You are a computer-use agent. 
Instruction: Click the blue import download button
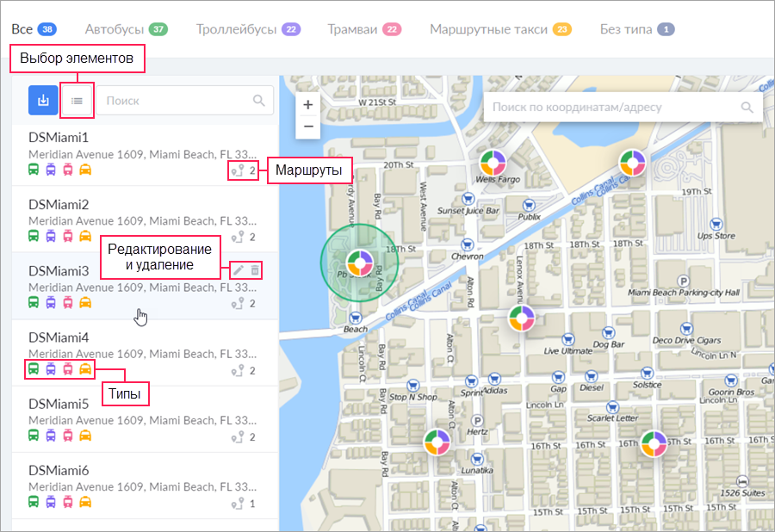coord(43,100)
